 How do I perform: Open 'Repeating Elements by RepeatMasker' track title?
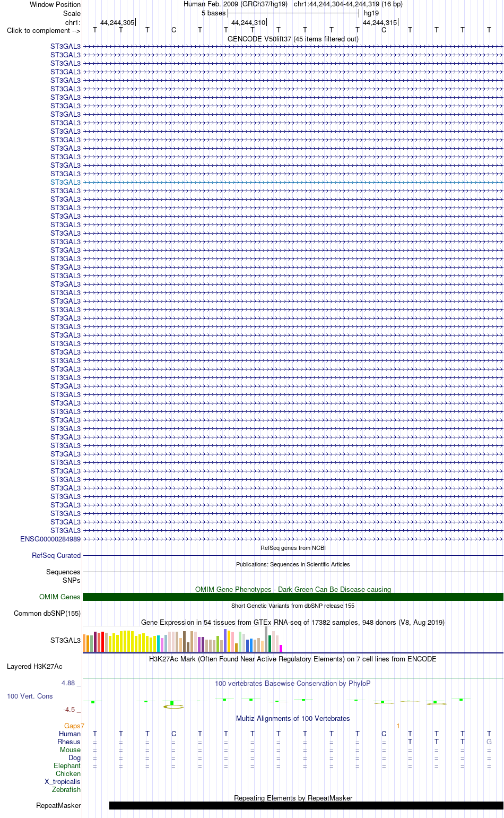[293, 798]
